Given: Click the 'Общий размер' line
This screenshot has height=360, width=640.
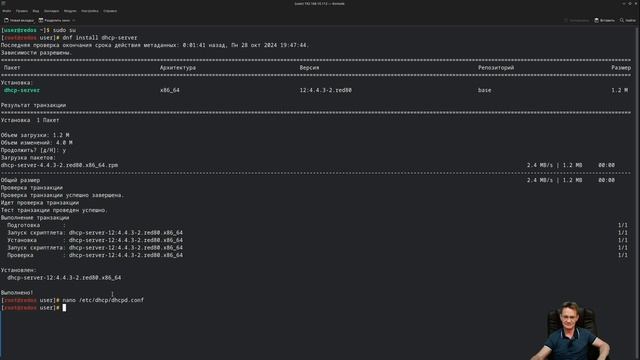Looking at the screenshot, I should pyautogui.click(x=20, y=180).
